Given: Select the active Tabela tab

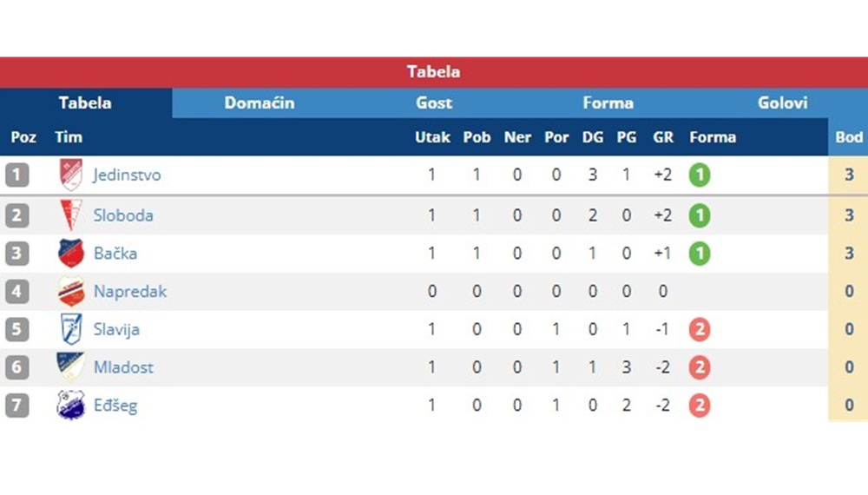Looking at the screenshot, I should tap(86, 103).
